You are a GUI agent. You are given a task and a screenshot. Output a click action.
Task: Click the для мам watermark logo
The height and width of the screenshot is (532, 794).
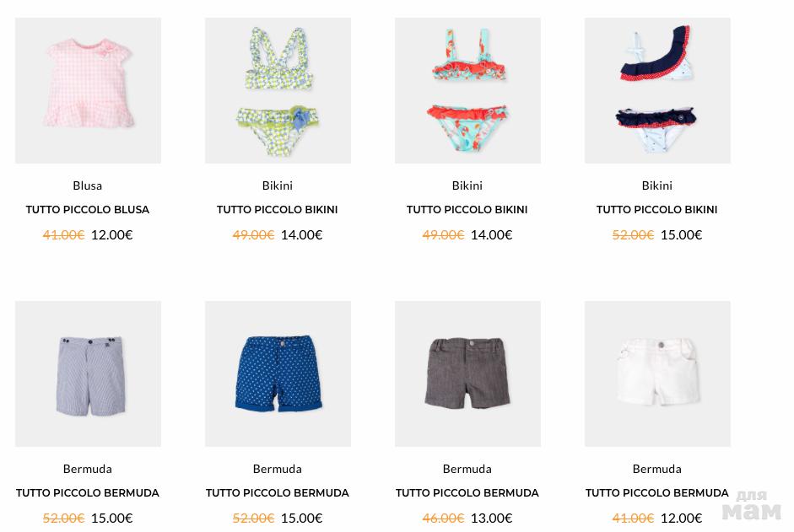tap(752, 506)
